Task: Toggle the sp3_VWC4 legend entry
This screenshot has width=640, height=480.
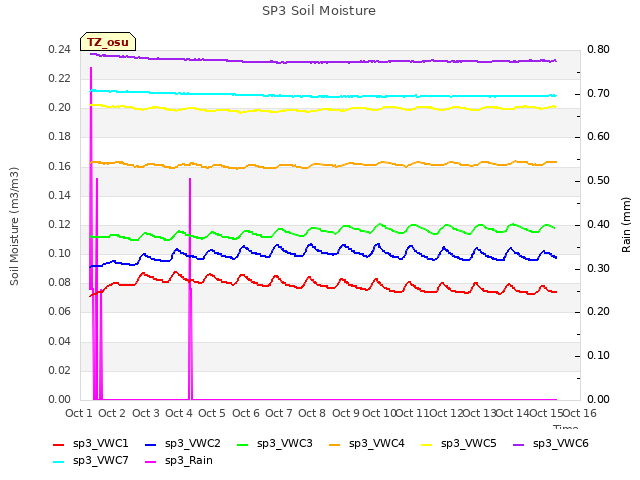Action: [367, 444]
